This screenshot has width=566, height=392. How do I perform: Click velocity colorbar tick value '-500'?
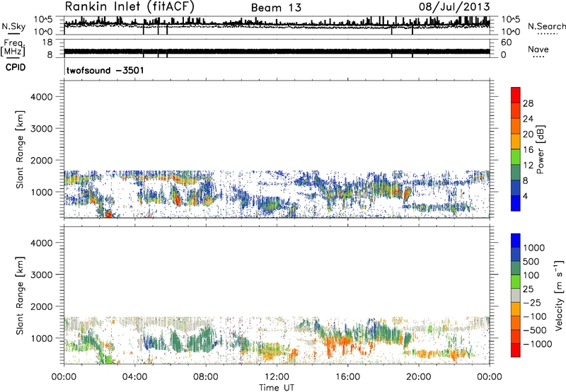(535, 330)
